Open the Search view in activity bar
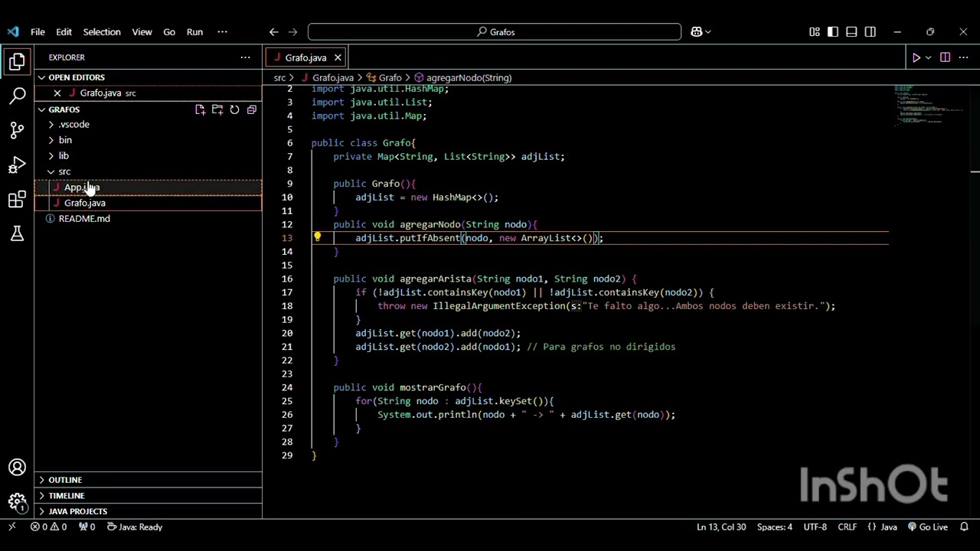The height and width of the screenshot is (551, 980). pos(17,96)
